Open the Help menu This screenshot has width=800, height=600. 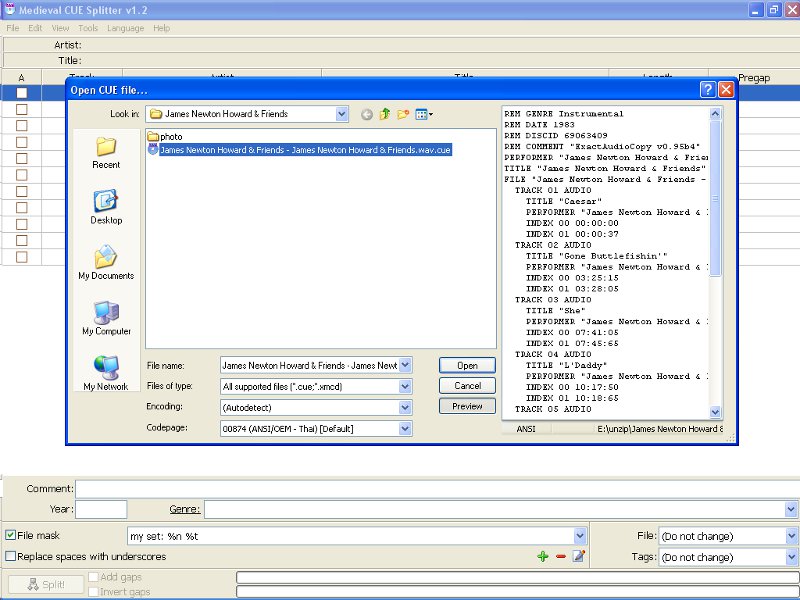click(161, 28)
